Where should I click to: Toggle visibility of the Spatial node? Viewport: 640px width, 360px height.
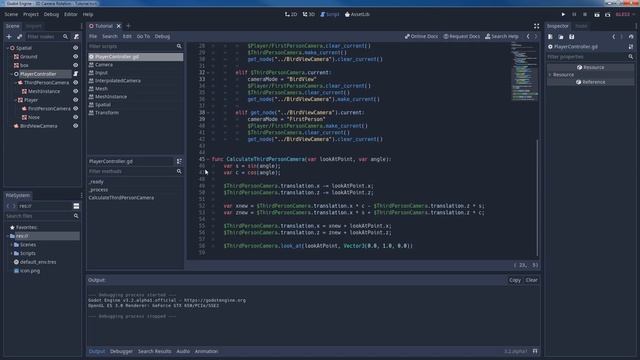pyautogui.click(x=76, y=48)
